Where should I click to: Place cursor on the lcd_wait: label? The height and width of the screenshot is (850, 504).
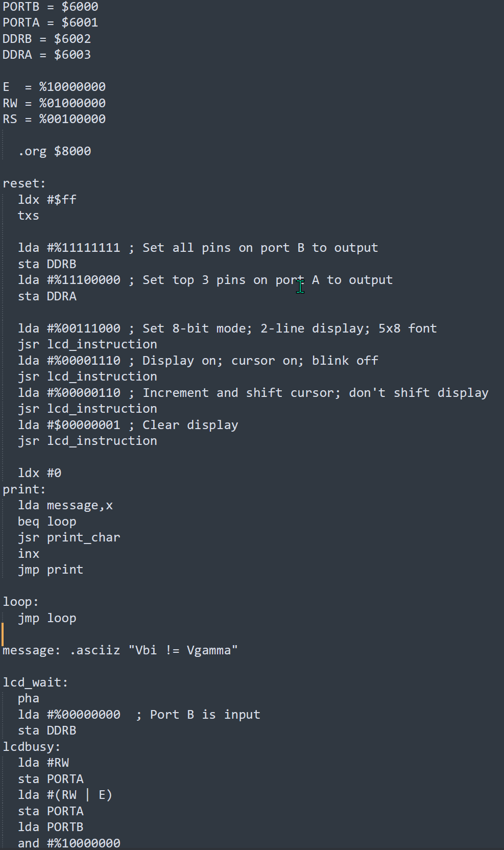pyautogui.click(x=35, y=682)
